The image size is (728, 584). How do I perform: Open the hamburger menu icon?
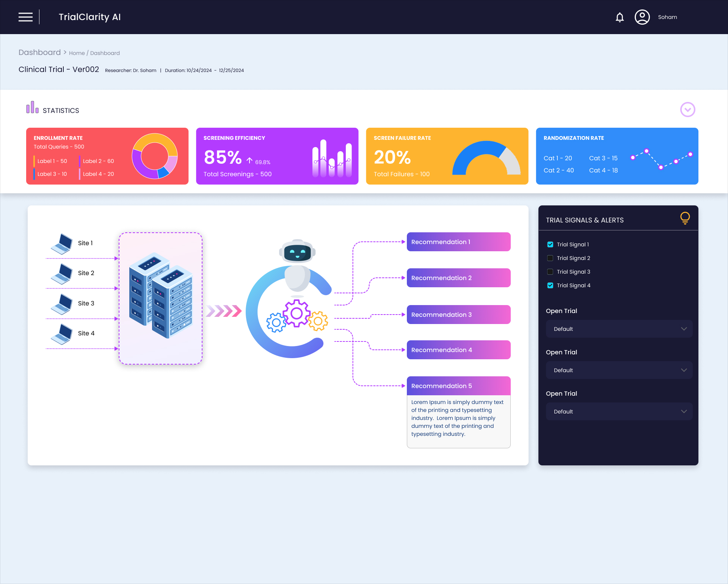[x=25, y=17]
